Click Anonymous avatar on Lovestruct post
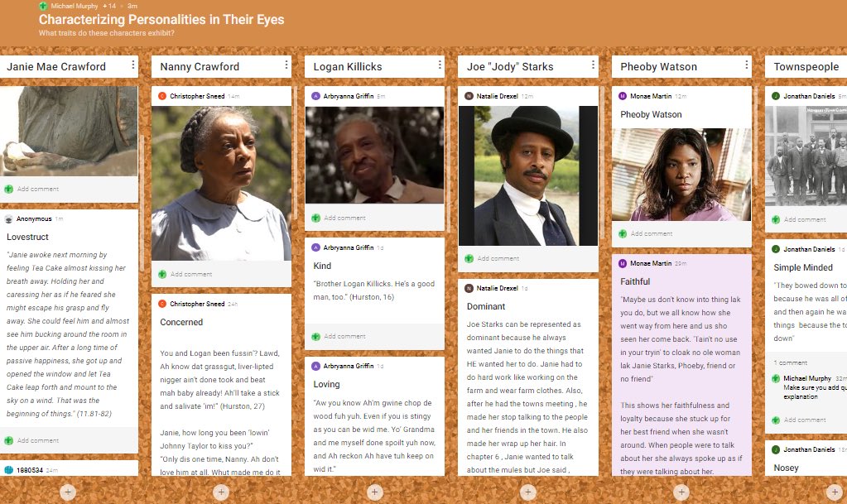 [8, 218]
